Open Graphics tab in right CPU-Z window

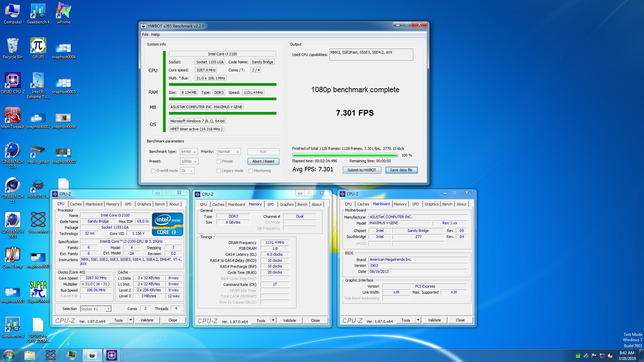tap(431, 204)
